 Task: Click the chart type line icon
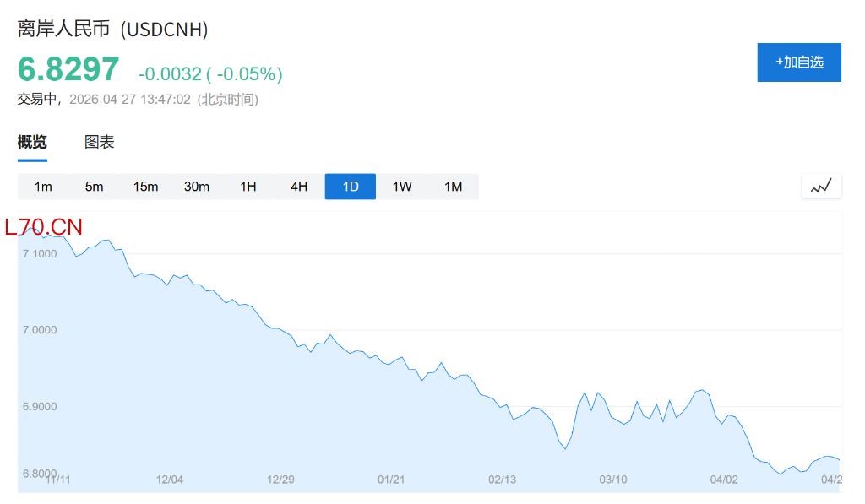coord(821,187)
